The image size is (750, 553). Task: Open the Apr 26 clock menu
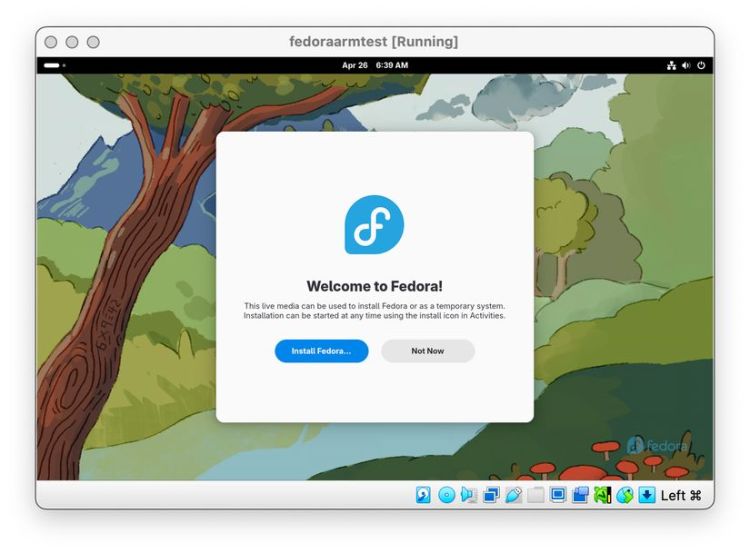375,65
